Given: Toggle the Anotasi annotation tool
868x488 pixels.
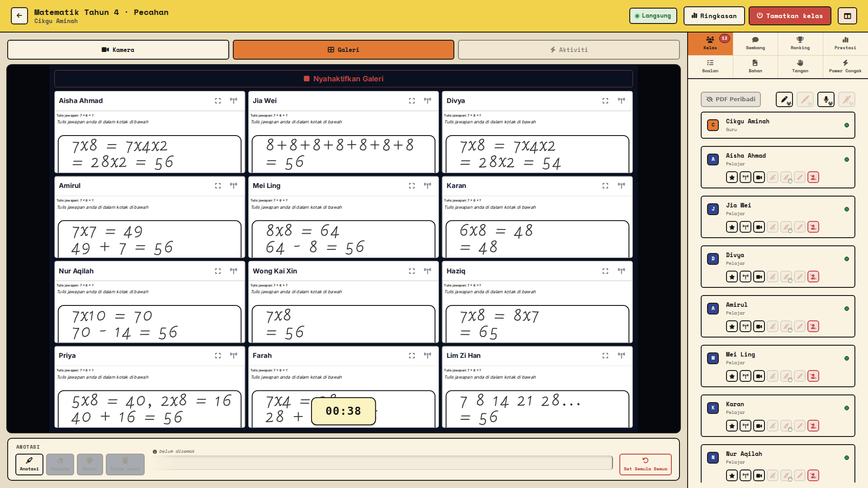Looking at the screenshot, I should coord(29,465).
